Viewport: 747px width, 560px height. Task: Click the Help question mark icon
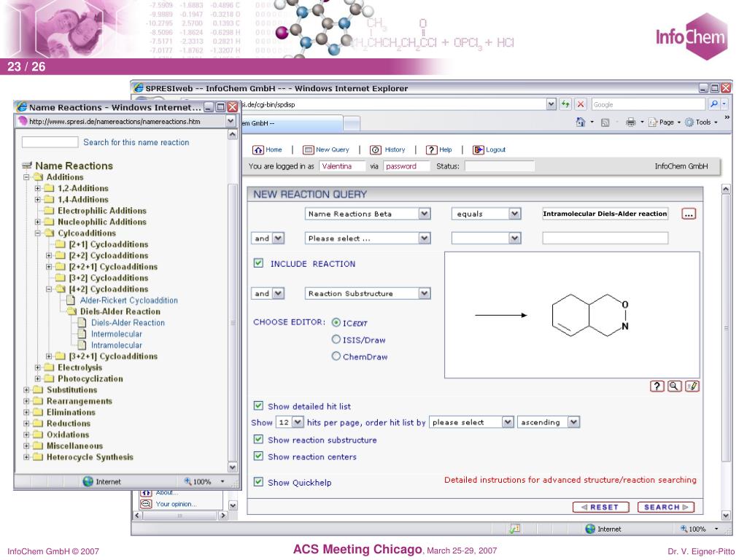coord(431,150)
